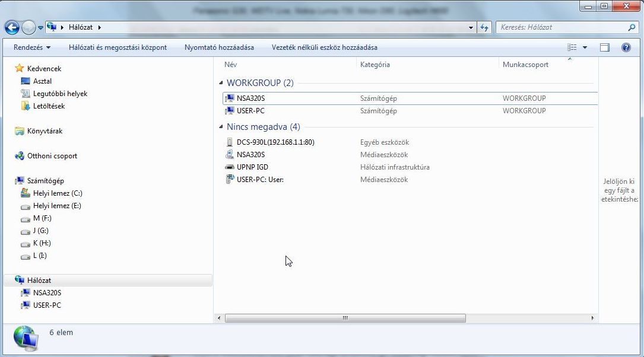Open drive L (I:)
Viewport: 644px width, 357px height.
[x=40, y=256]
